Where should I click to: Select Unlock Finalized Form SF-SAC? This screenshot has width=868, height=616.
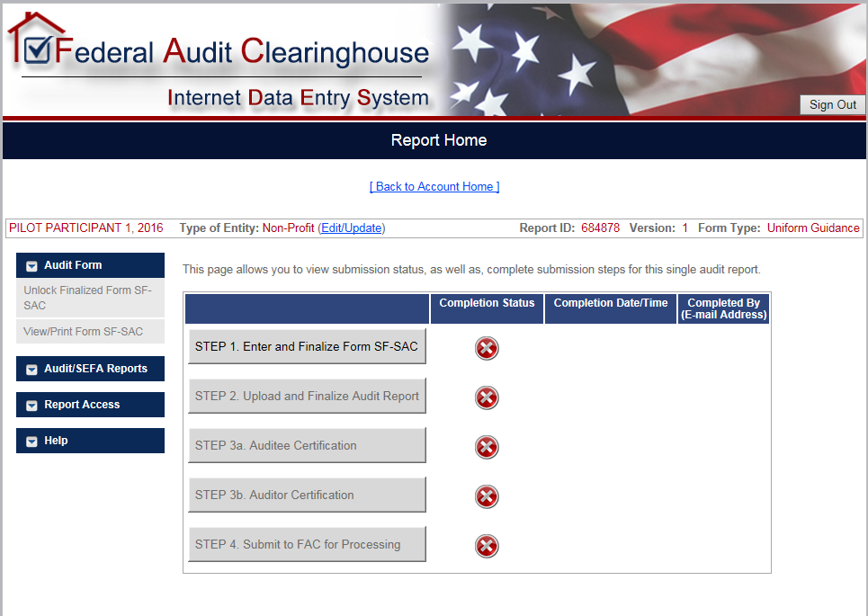coord(90,298)
